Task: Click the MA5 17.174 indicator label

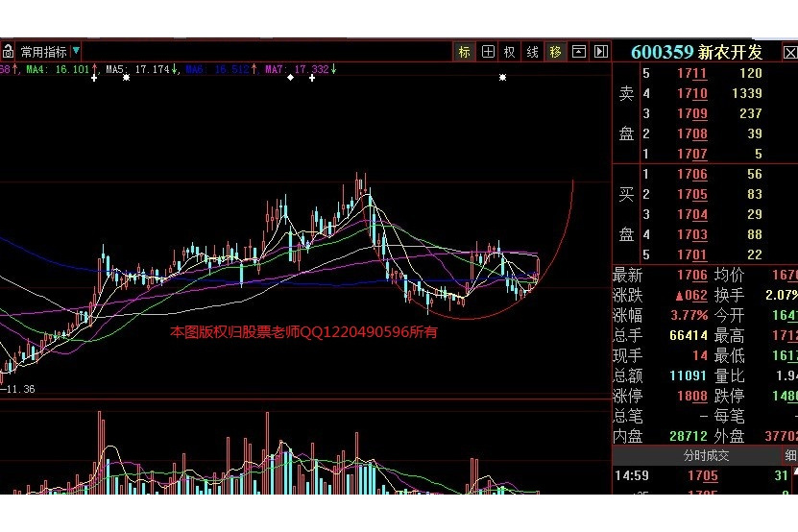Action: tap(137, 70)
